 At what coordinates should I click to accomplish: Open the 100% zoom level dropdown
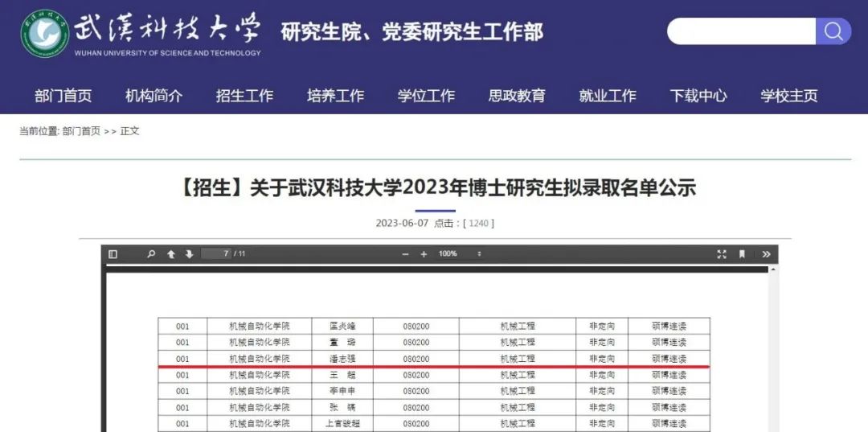(460, 253)
